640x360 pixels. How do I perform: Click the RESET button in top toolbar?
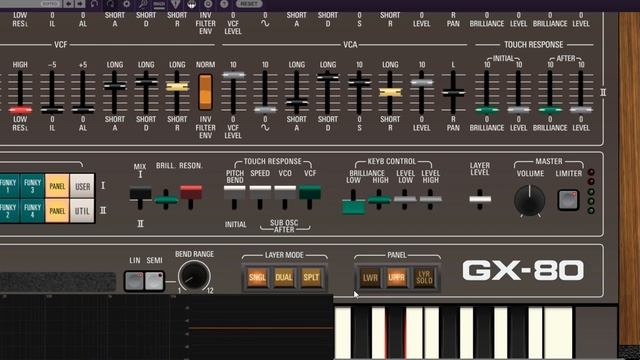[249, 4]
